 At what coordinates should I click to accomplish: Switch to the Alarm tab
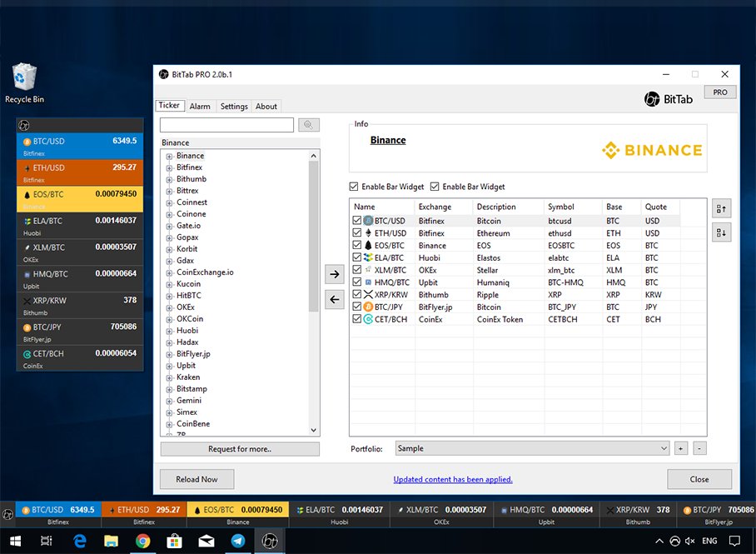200,106
